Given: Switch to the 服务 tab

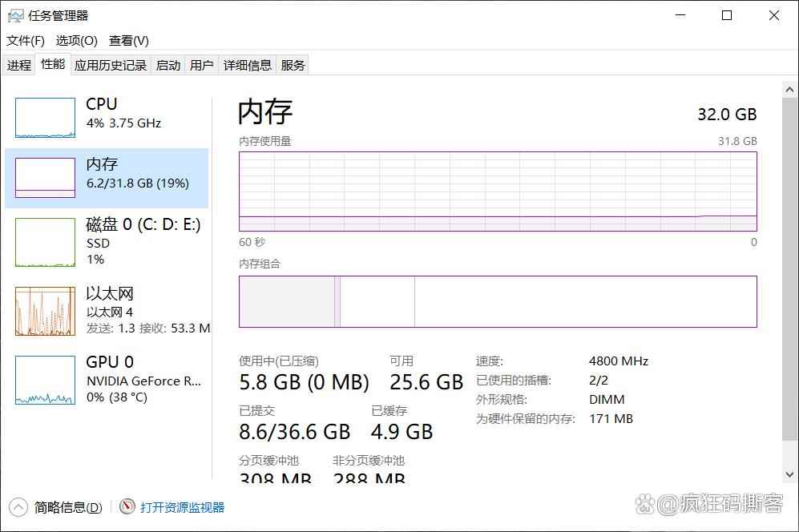Looking at the screenshot, I should coord(293,65).
